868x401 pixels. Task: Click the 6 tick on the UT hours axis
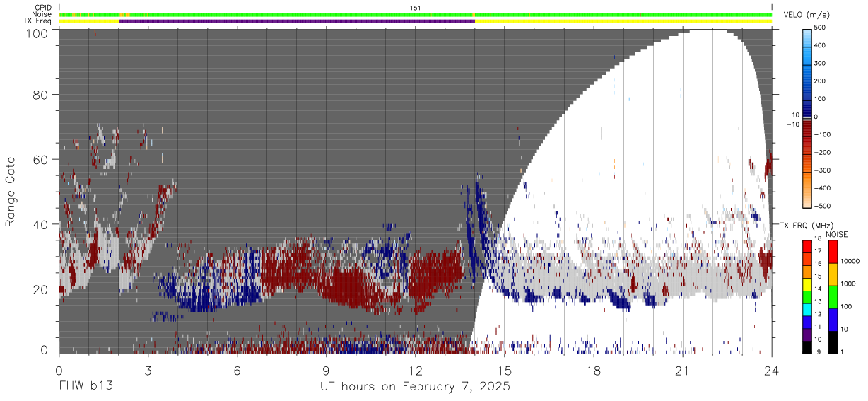pos(237,370)
